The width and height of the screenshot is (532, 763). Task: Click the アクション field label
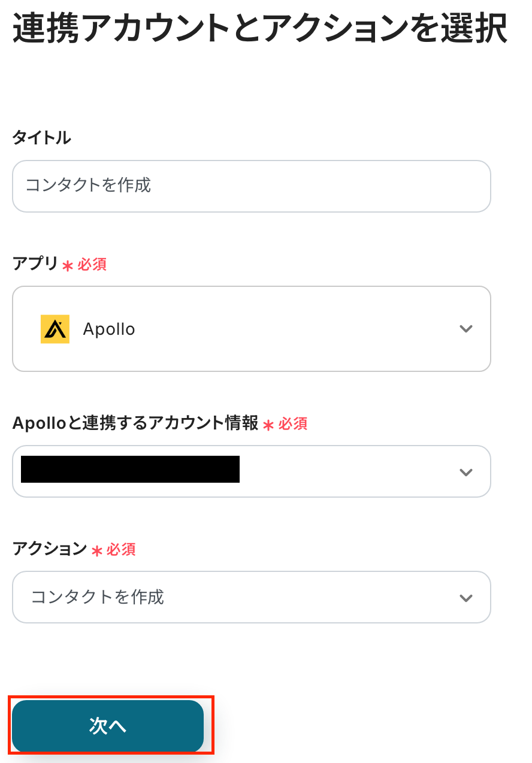click(50, 549)
